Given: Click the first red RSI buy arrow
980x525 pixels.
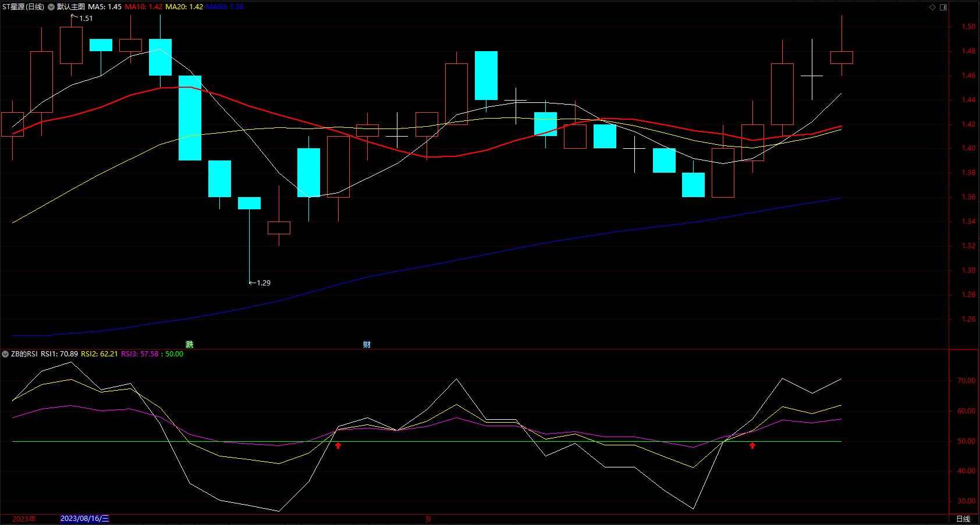Looking at the screenshot, I should (x=338, y=445).
